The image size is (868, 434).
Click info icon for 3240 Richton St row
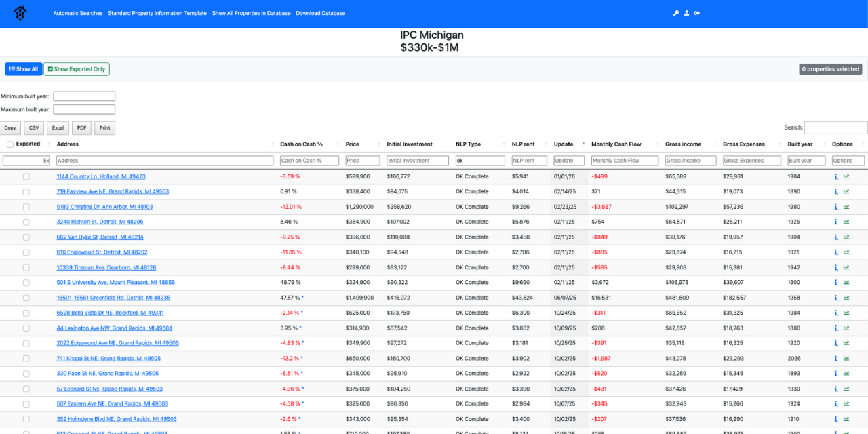836,222
